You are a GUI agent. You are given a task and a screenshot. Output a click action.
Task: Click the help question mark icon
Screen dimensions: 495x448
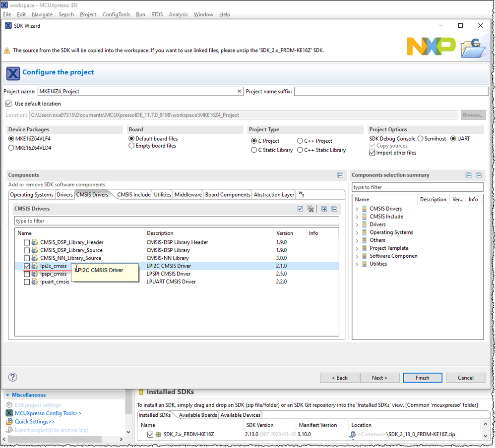(12, 377)
